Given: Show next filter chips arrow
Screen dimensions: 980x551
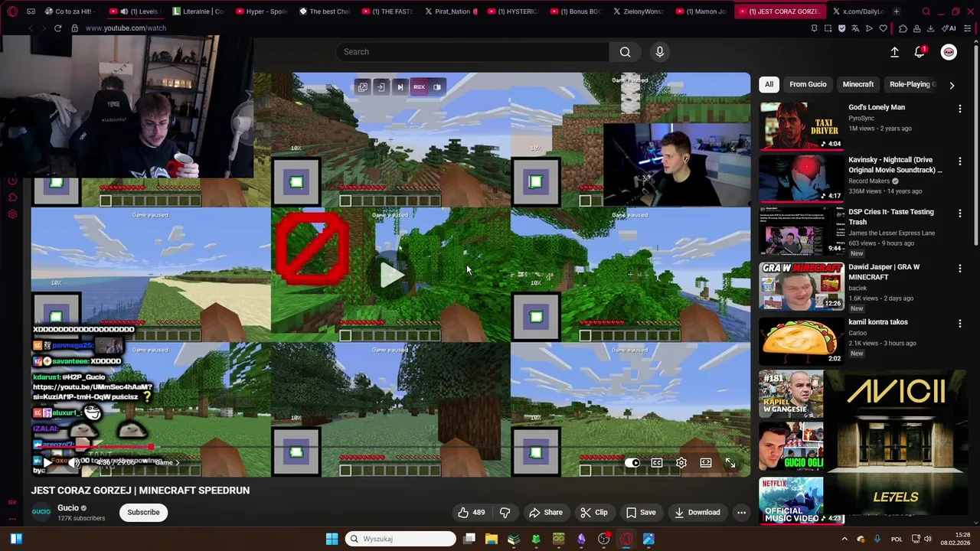Looking at the screenshot, I should coord(952,85).
